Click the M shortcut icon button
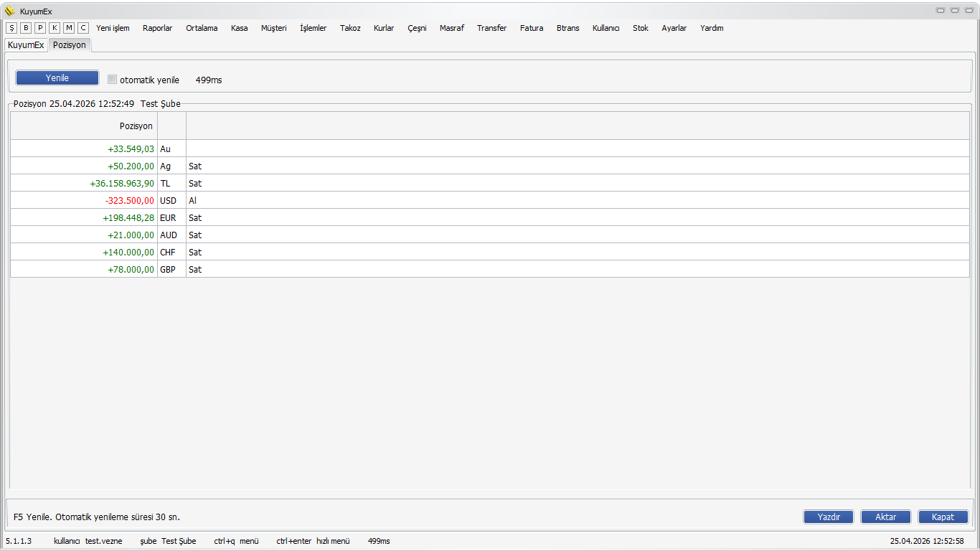 (x=69, y=28)
